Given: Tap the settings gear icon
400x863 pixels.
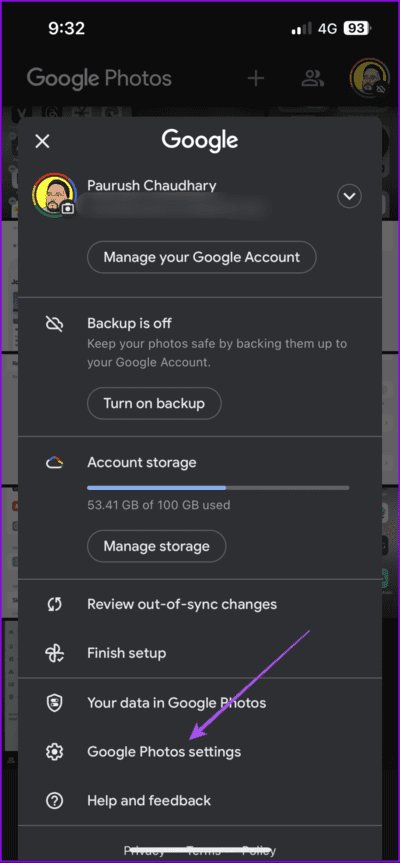Looking at the screenshot, I should click(x=54, y=751).
